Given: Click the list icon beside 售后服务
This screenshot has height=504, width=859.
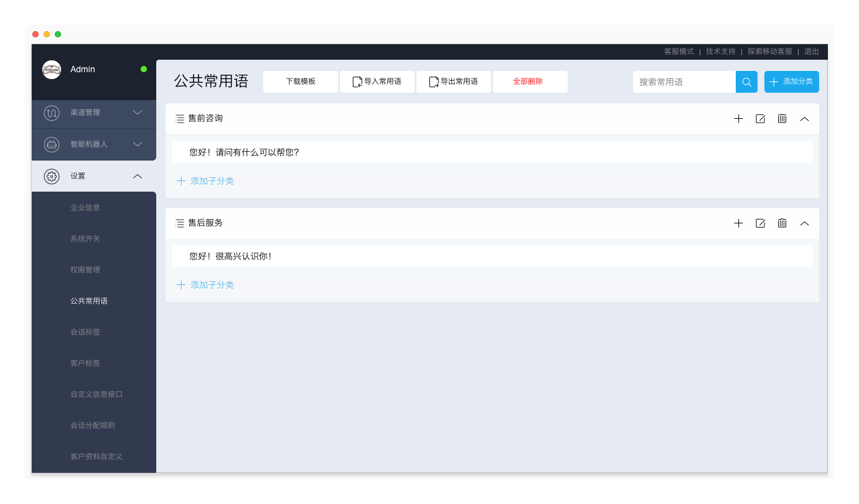Looking at the screenshot, I should point(180,223).
